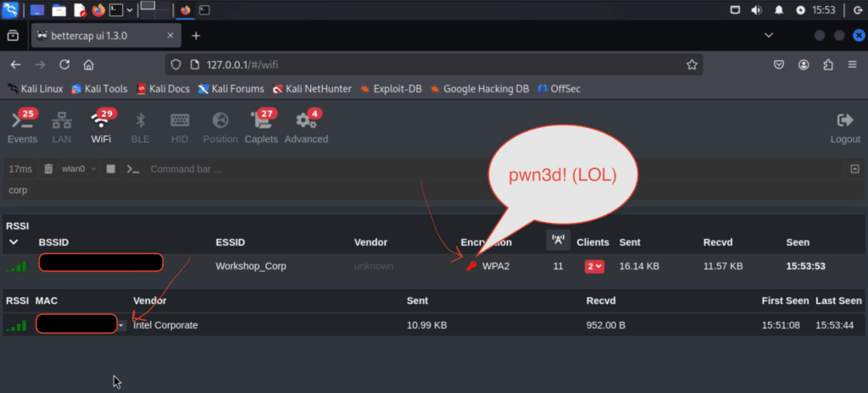868x393 pixels.
Task: Open the Position GPS module
Action: [220, 127]
